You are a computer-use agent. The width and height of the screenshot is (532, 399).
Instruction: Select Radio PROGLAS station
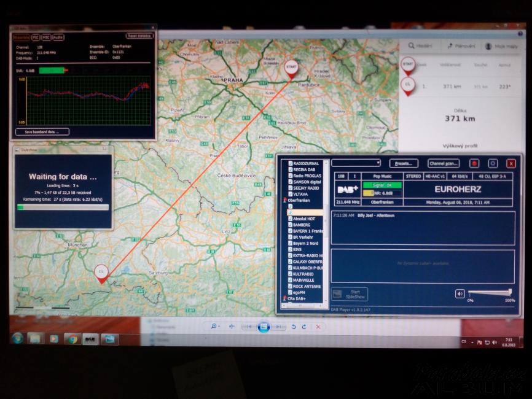307,176
